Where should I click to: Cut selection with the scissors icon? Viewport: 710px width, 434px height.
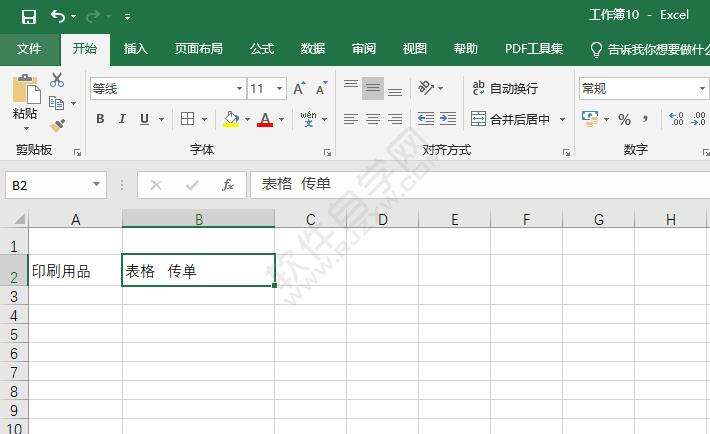[57, 80]
